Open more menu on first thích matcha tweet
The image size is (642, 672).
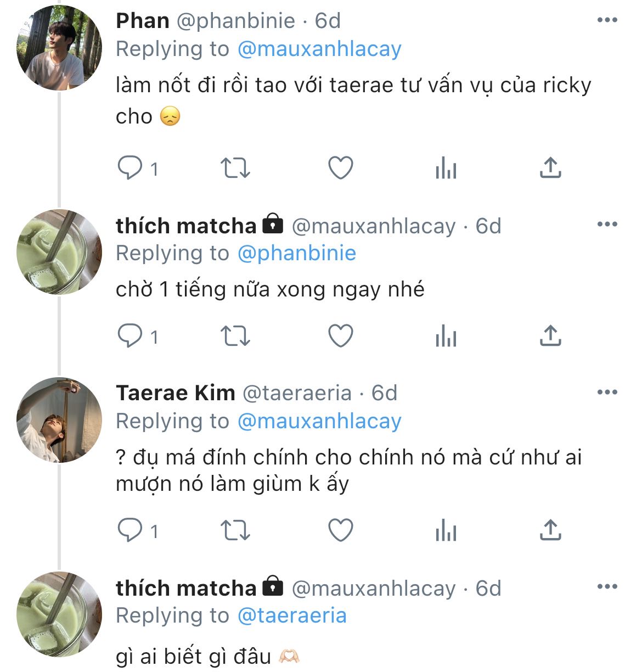[x=607, y=225]
